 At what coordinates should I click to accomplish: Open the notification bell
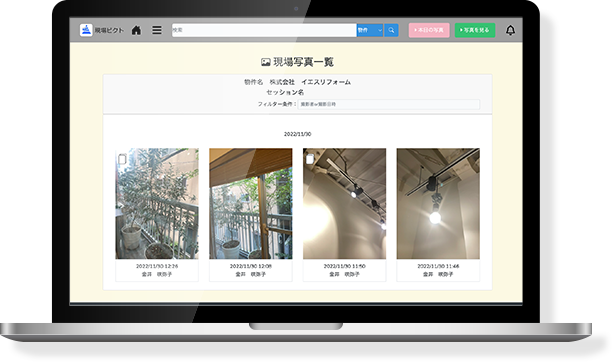510,30
